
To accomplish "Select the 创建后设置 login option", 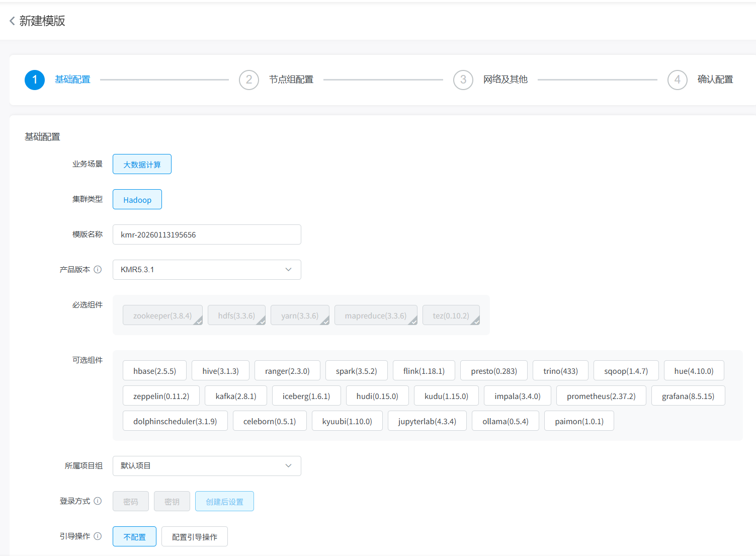I will pos(224,502).
